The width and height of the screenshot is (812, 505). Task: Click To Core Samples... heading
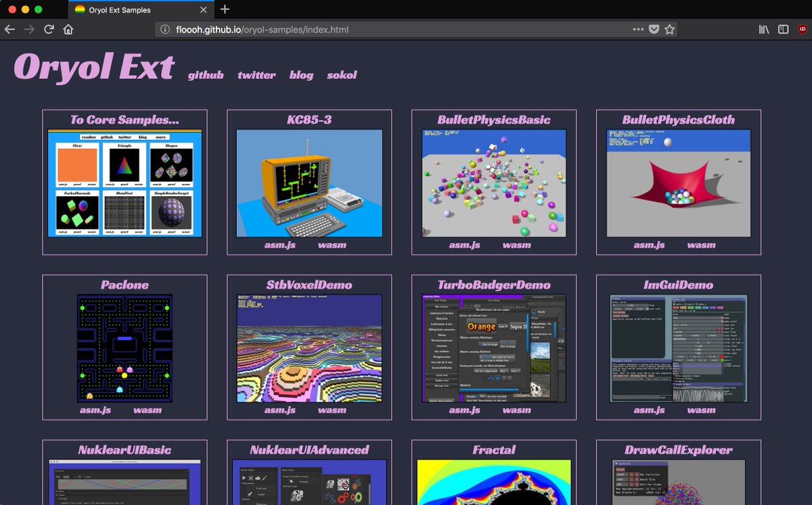(x=125, y=120)
